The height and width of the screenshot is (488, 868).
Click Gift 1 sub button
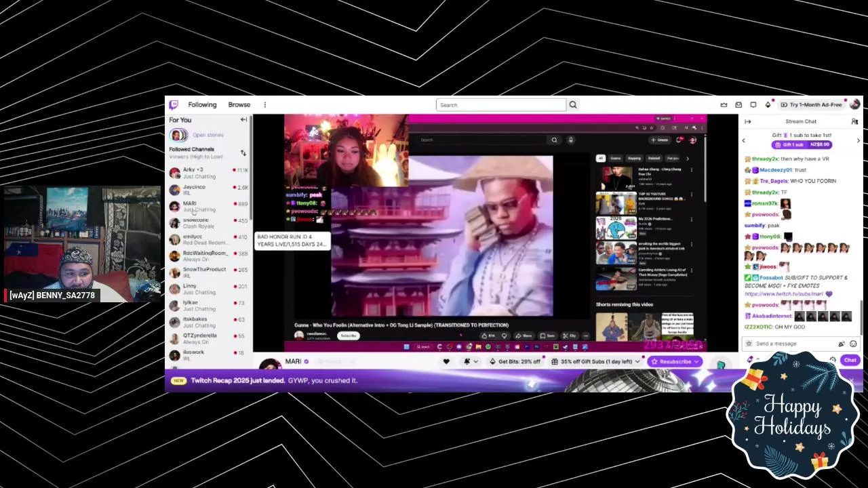tap(802, 144)
